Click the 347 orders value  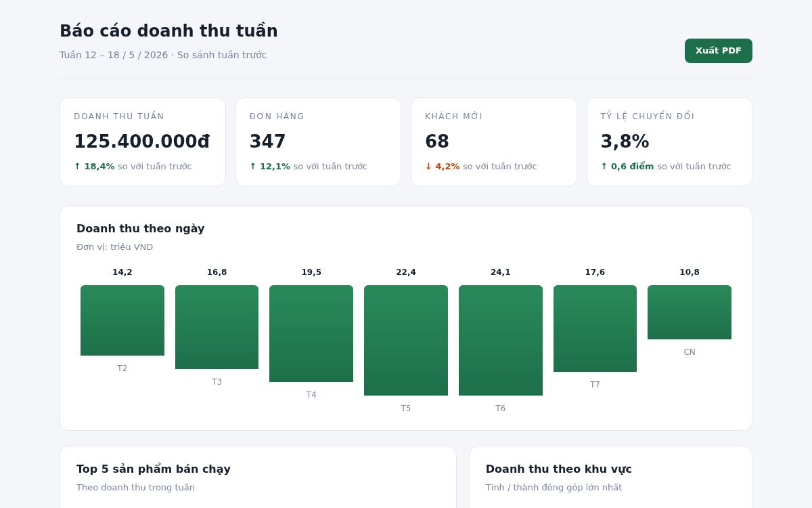tap(267, 142)
